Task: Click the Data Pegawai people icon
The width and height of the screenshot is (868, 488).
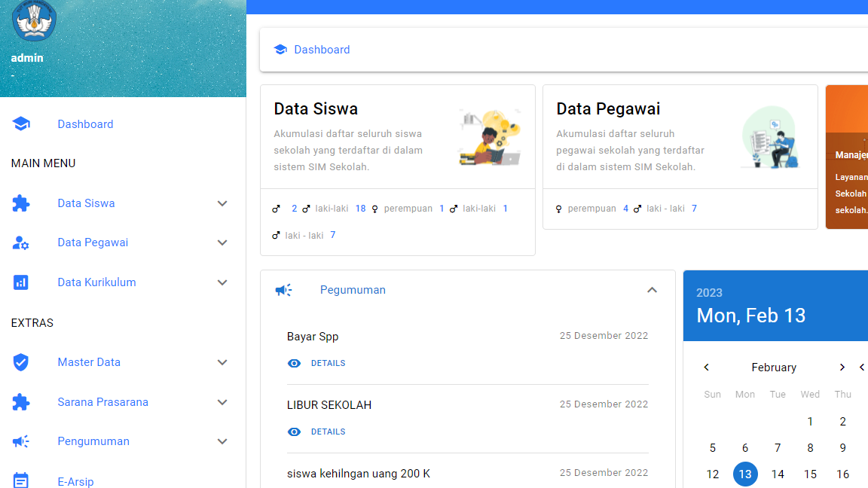Action: (x=20, y=242)
